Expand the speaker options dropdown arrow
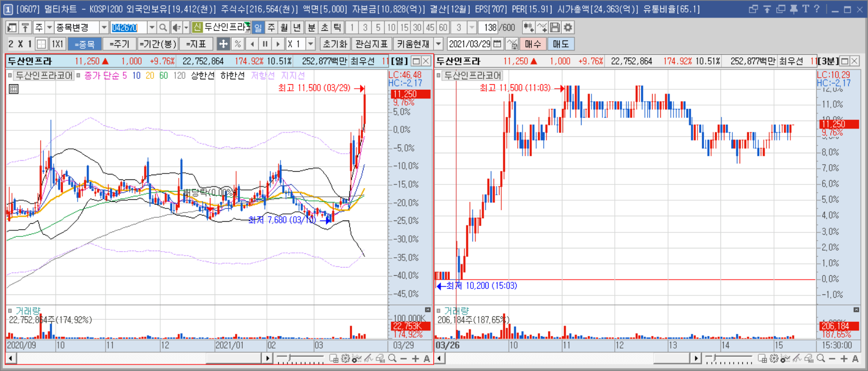 click(186, 27)
